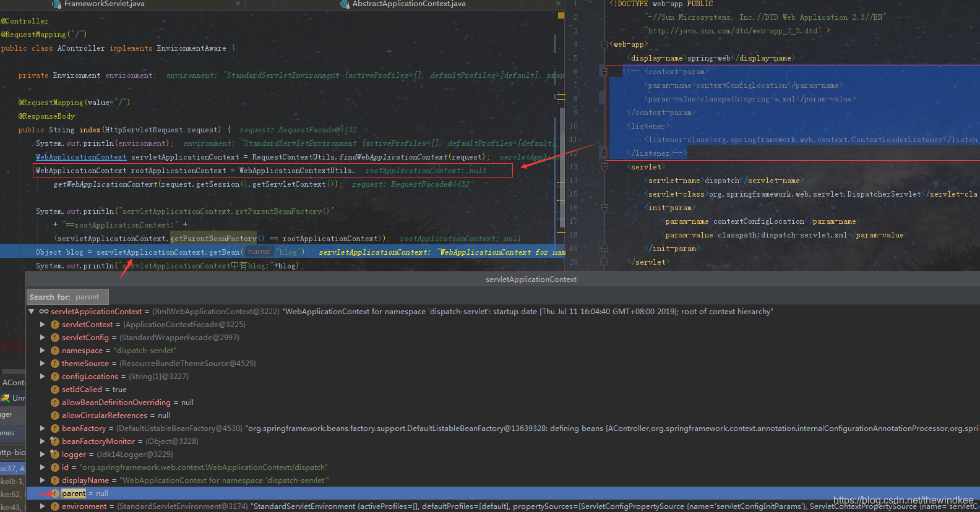Close the AbstractApplicationContext.java tab
Viewport: 980px width, 512px height.
(x=559, y=4)
